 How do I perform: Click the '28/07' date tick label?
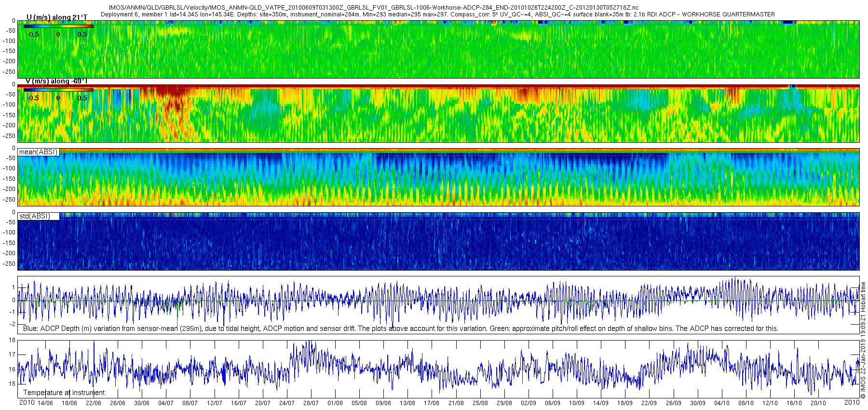(x=311, y=403)
